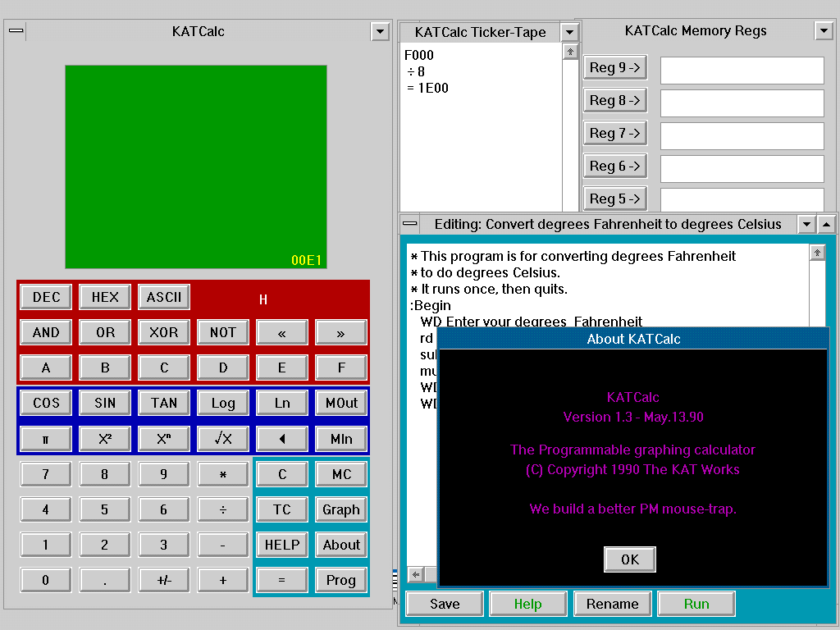840x630 pixels.
Task: Click the √X square root key
Action: point(223,440)
